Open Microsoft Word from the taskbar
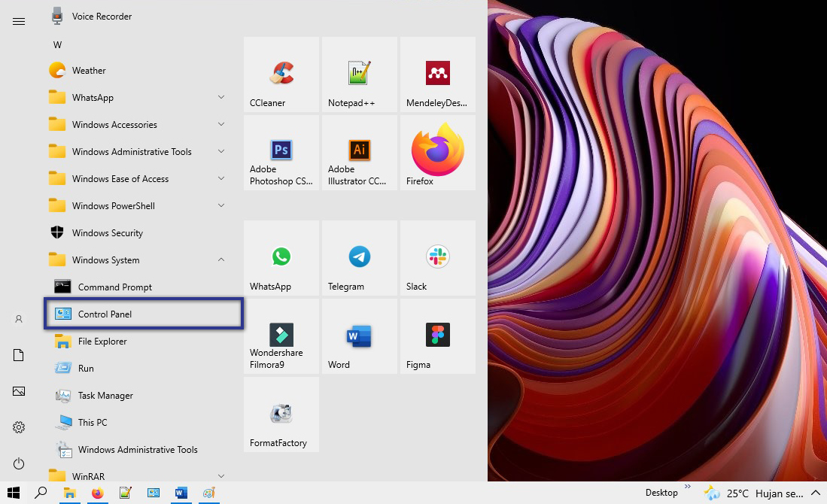The image size is (827, 504). 181,494
